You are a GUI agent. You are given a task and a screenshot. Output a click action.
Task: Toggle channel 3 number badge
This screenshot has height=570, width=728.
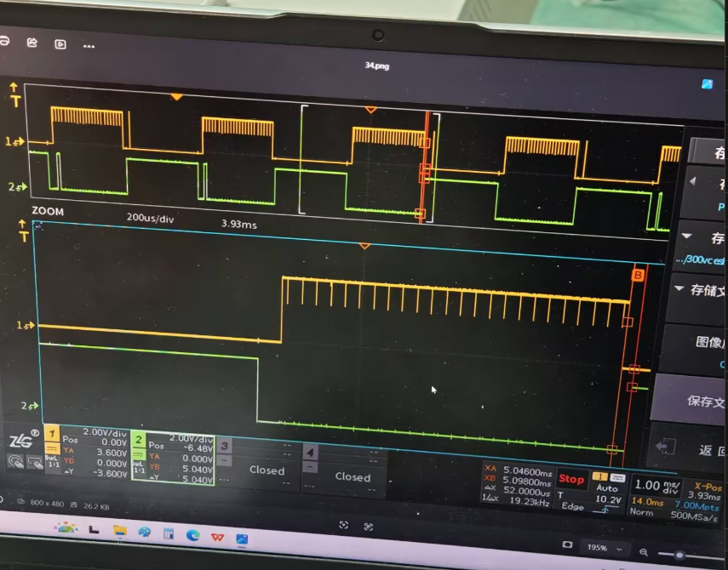tap(224, 446)
